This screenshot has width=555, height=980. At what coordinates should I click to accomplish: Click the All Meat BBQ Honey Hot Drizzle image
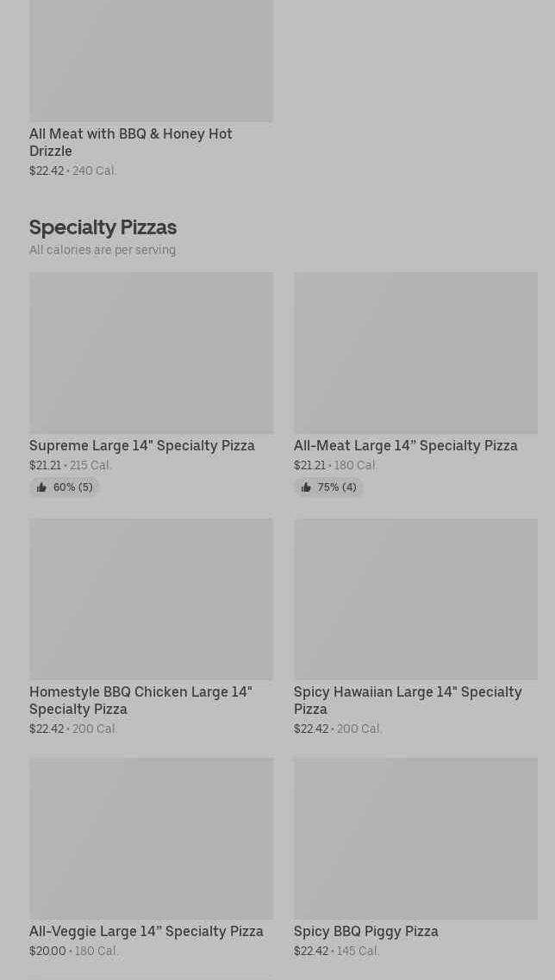tap(151, 60)
